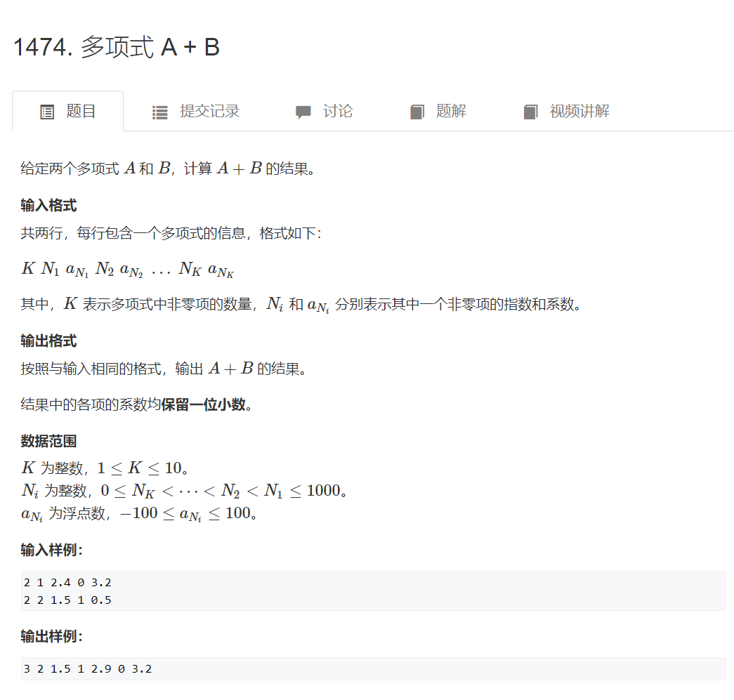The height and width of the screenshot is (700, 734).
Task: Click sample output 3 2 1.5 1 2.9 0 3.2
Action: (88, 669)
